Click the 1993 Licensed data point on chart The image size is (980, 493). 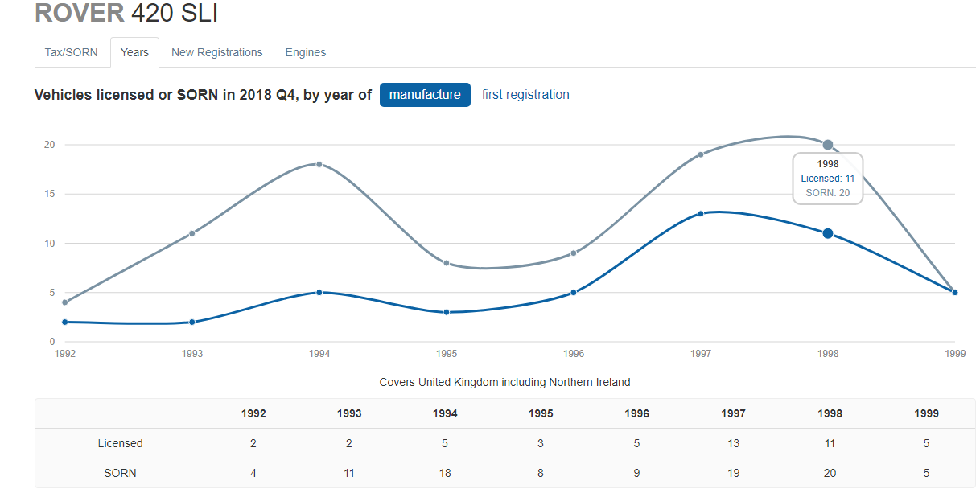pyautogui.click(x=192, y=322)
